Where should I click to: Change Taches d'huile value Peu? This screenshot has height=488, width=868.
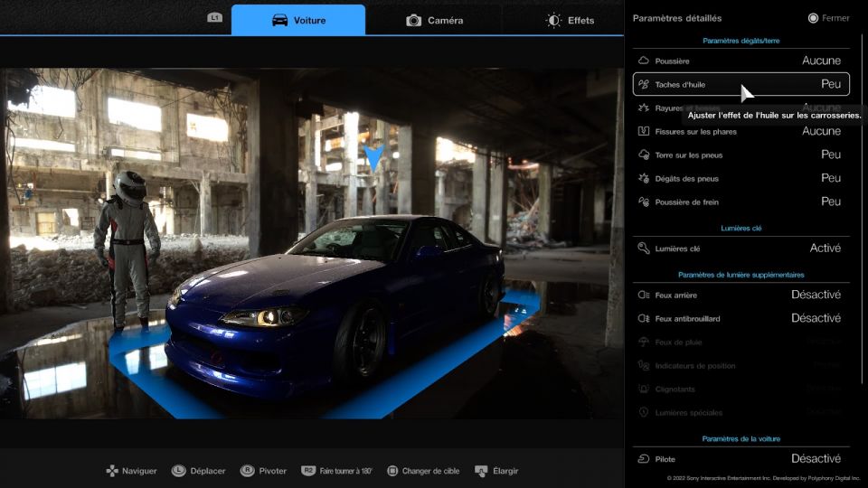click(x=830, y=84)
